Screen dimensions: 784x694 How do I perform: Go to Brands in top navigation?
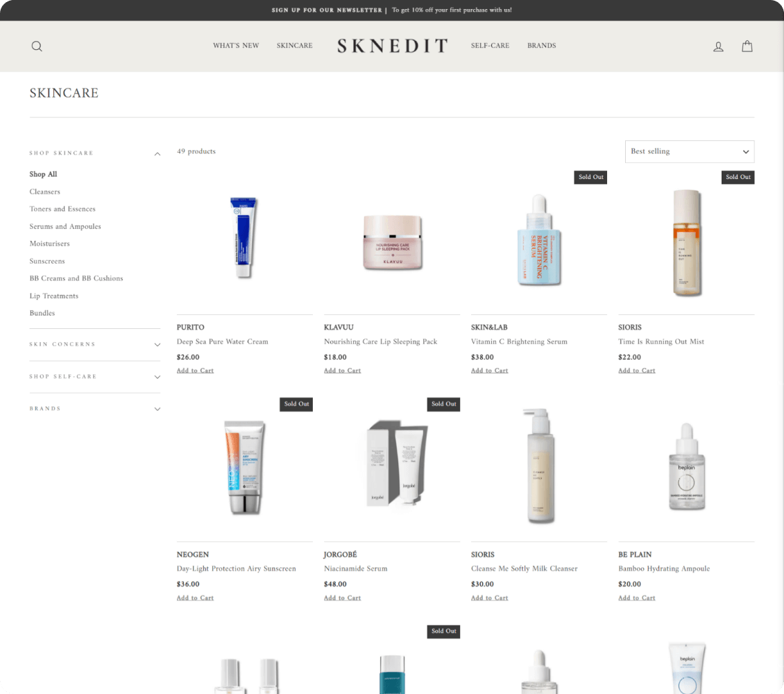point(541,46)
